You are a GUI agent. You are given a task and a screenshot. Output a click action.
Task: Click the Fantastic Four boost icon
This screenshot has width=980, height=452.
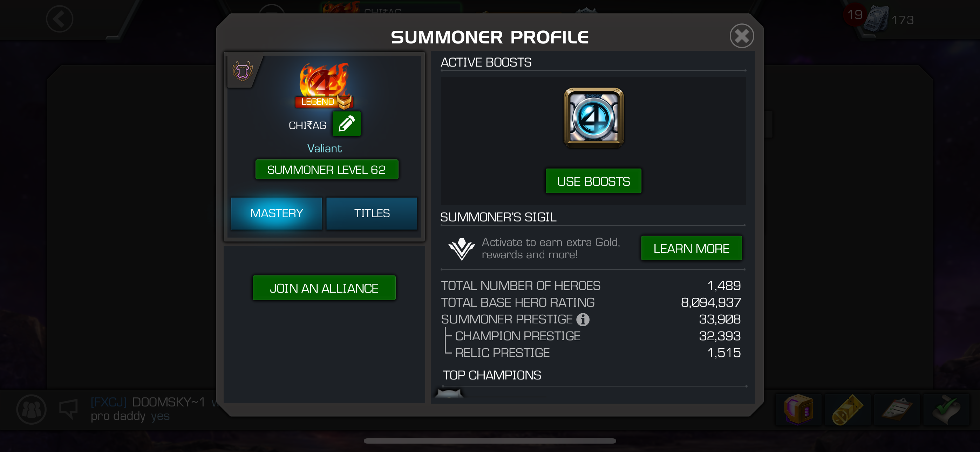click(593, 118)
